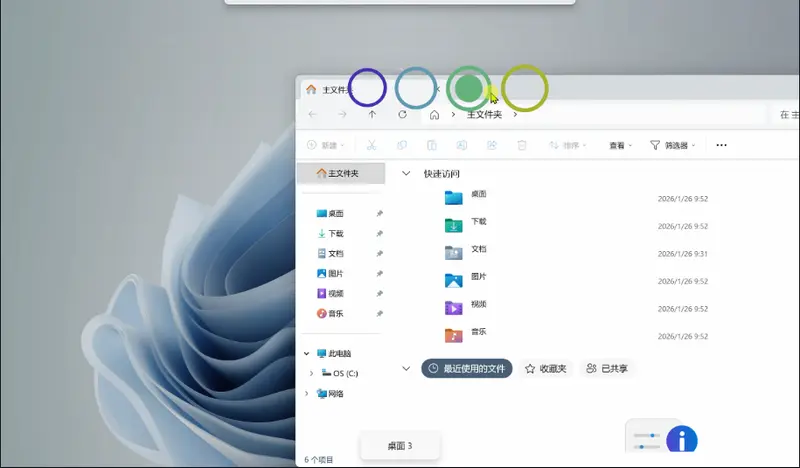
Task: Select the 主文件夹 window tab
Action: point(372,90)
